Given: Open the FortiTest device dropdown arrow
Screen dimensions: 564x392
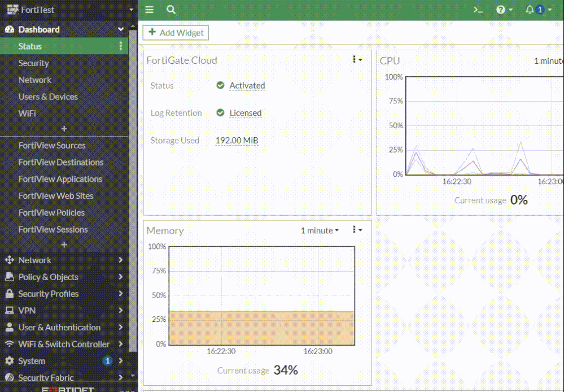Looking at the screenshot, I should tap(132, 10).
